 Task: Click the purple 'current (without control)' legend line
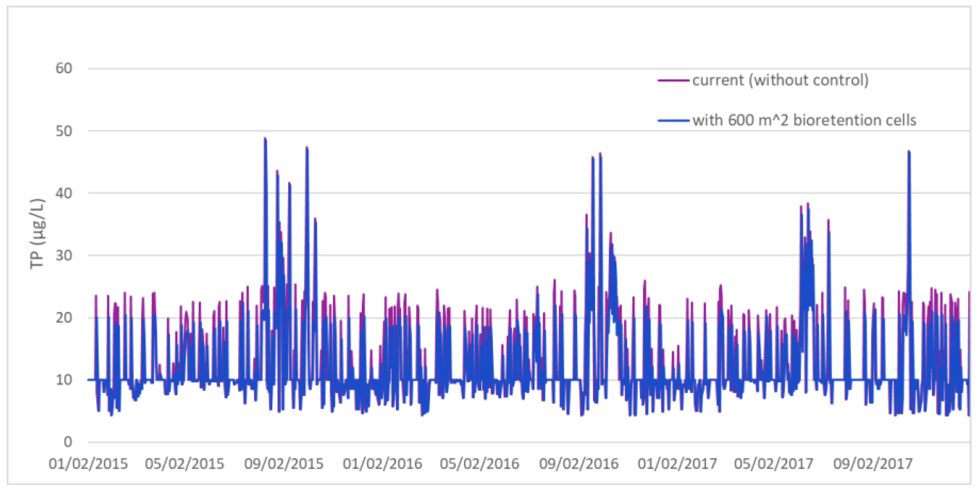click(x=673, y=81)
